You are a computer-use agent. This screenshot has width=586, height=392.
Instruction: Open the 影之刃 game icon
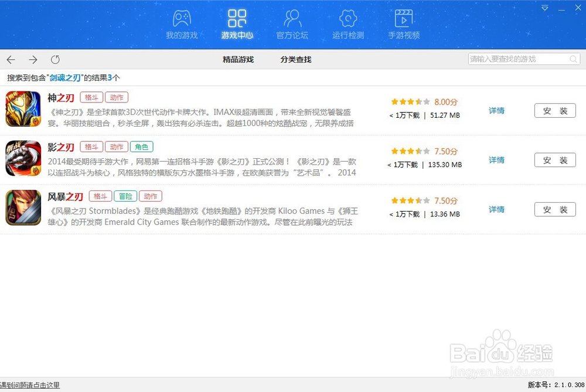23,158
